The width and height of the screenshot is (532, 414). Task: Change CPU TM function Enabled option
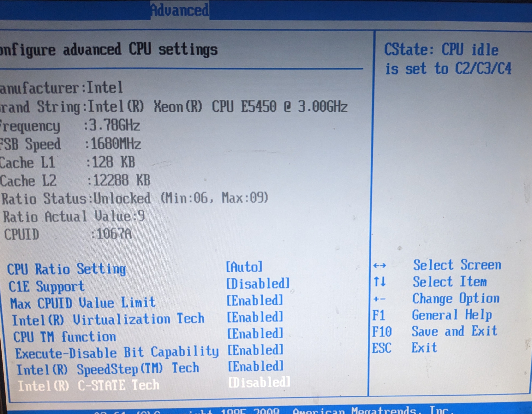[255, 333]
